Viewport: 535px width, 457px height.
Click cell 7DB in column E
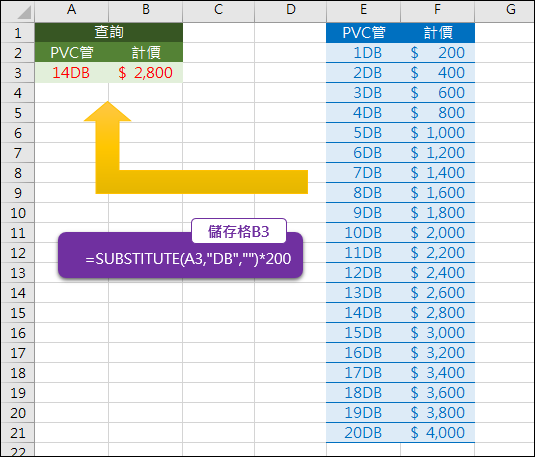(363, 173)
